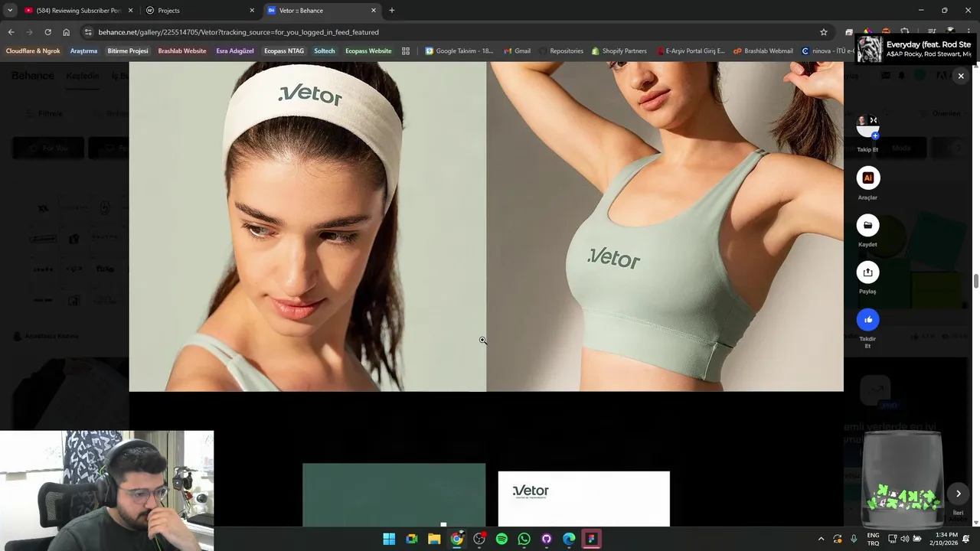Open the Gmail bookmark
This screenshot has width=980, height=551.
pyautogui.click(x=517, y=51)
